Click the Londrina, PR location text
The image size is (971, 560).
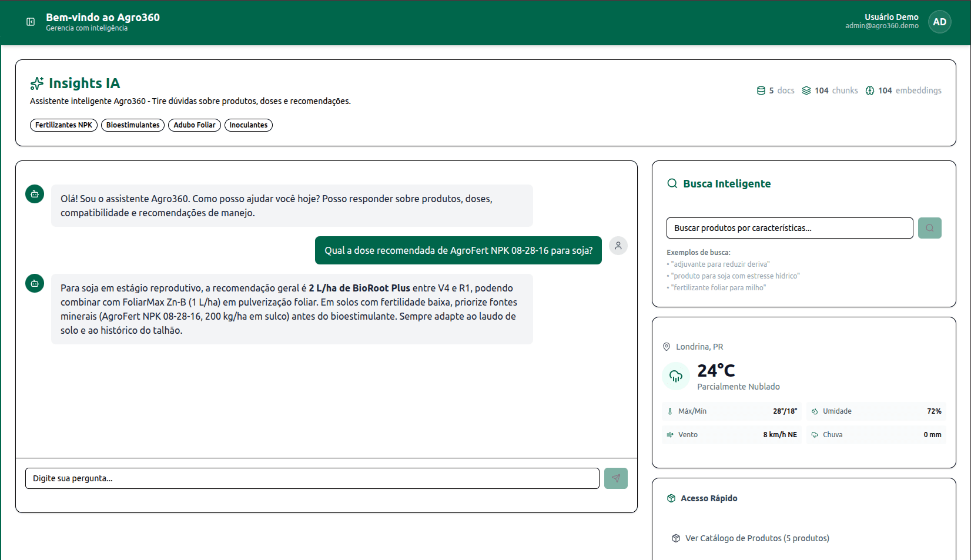(699, 347)
